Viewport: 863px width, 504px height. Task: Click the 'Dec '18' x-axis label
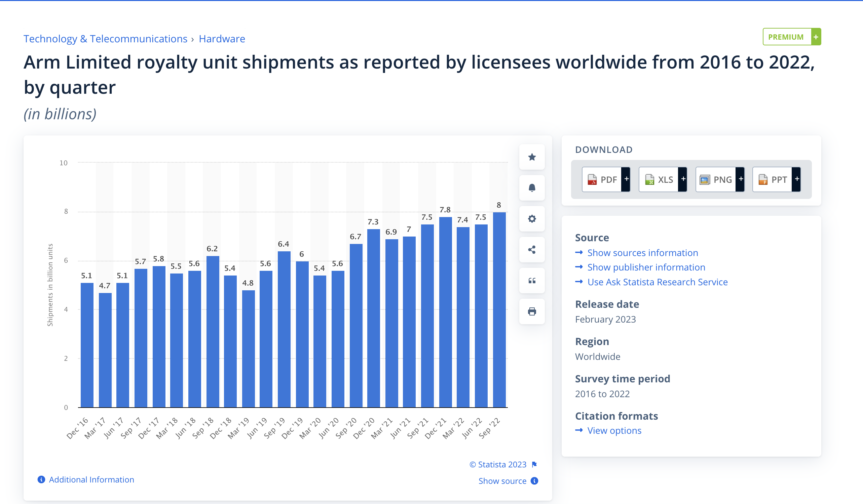pyautogui.click(x=221, y=428)
